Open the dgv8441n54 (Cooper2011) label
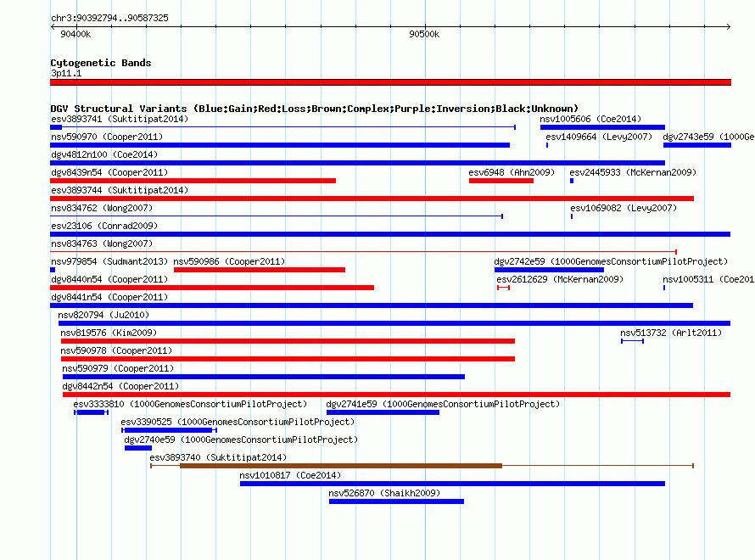 pos(109,297)
